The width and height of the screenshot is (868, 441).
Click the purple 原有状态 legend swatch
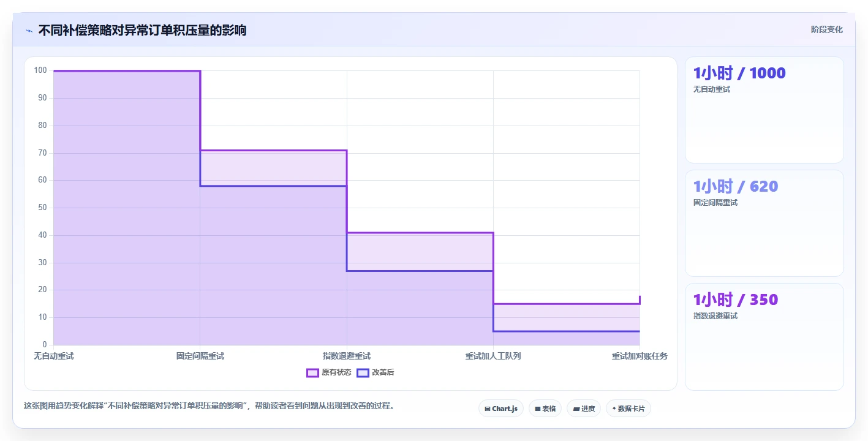(312, 372)
